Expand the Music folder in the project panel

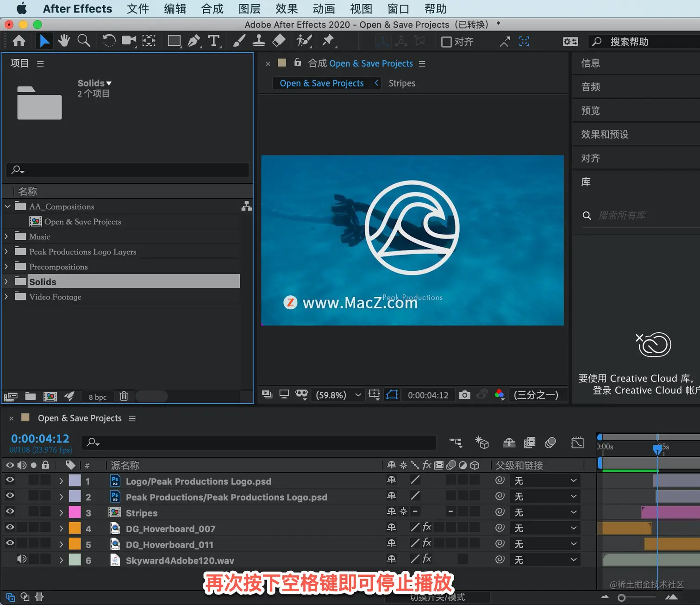tap(6, 236)
